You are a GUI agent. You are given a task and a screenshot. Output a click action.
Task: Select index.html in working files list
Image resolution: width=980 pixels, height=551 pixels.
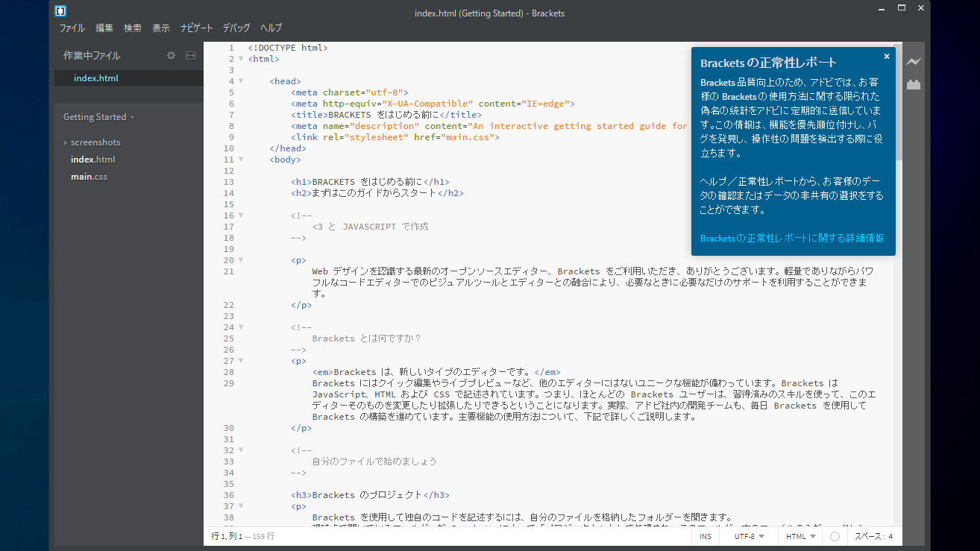[x=128, y=78]
